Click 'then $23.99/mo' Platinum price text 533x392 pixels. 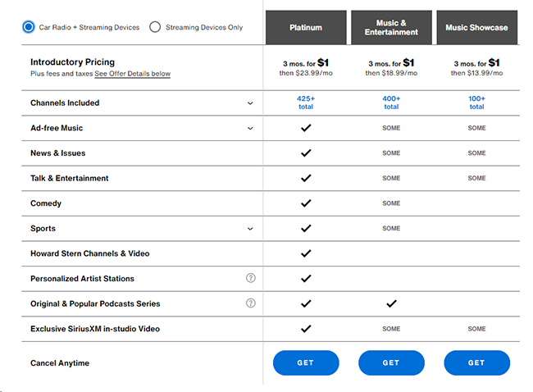tap(306, 73)
